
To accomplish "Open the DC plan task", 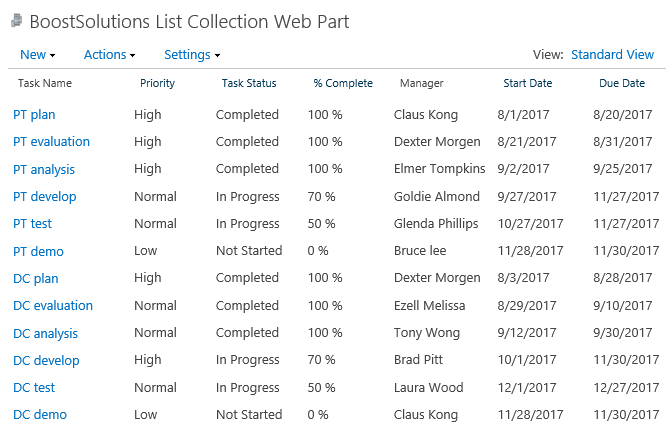I will 36,279.
